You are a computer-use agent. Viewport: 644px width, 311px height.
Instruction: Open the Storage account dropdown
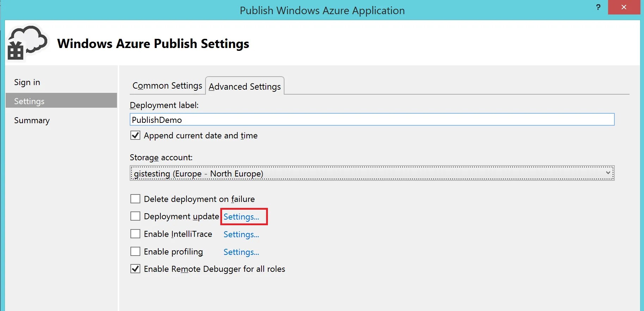372,173
